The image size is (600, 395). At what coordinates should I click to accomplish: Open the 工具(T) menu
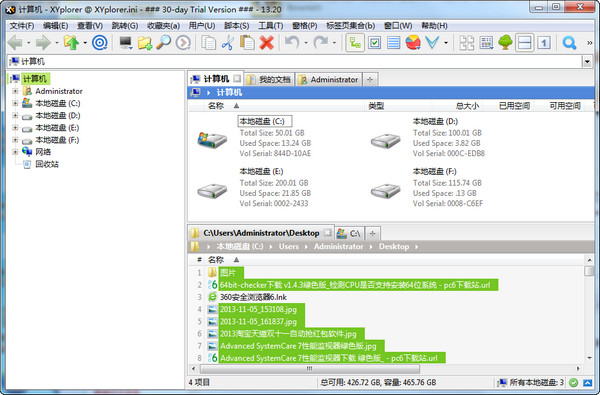[x=271, y=26]
